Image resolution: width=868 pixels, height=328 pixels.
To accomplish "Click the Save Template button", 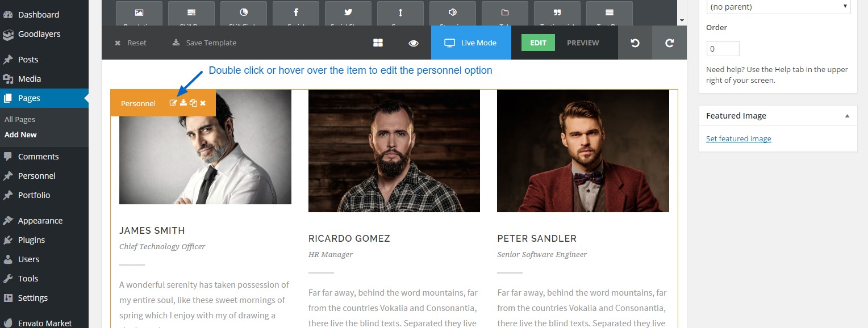I will [205, 43].
